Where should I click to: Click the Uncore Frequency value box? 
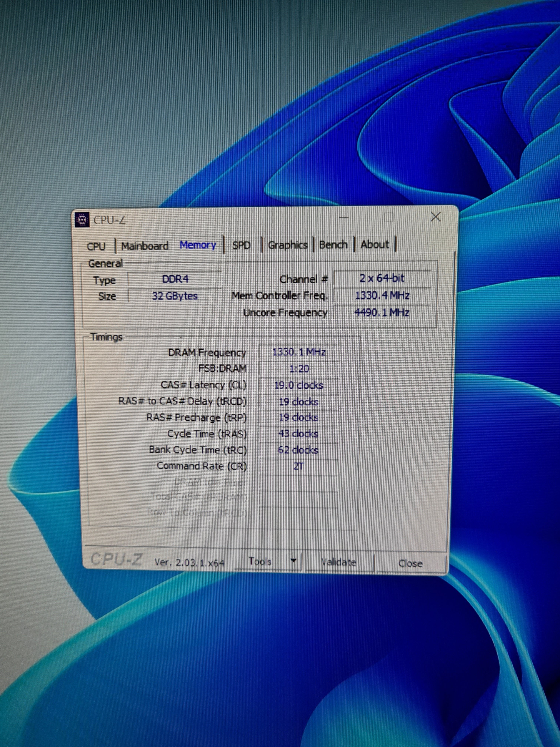pos(382,312)
